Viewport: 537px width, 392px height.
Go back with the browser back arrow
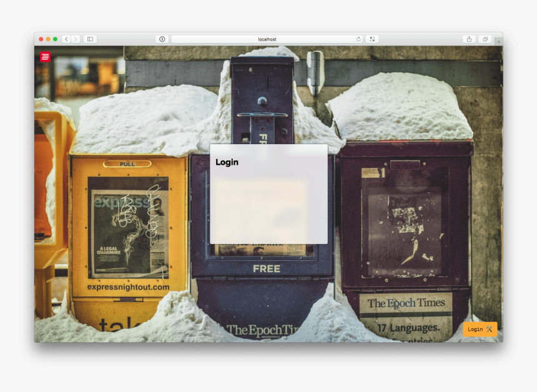click(x=66, y=39)
